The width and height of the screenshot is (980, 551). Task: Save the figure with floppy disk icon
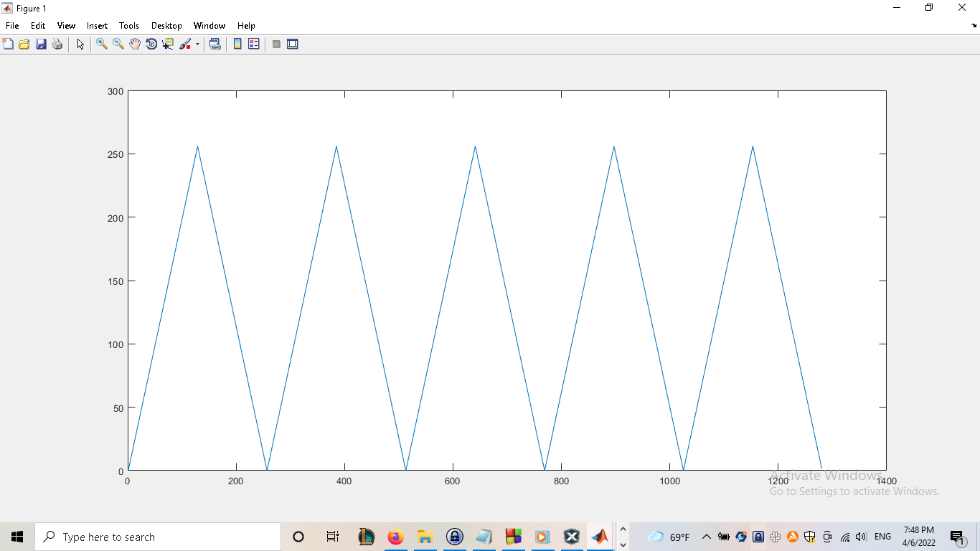click(x=41, y=44)
